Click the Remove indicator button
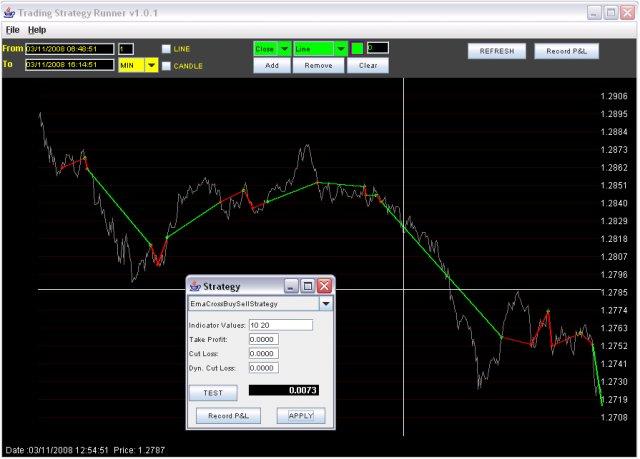Screen dimensions: 640x459 318,65
